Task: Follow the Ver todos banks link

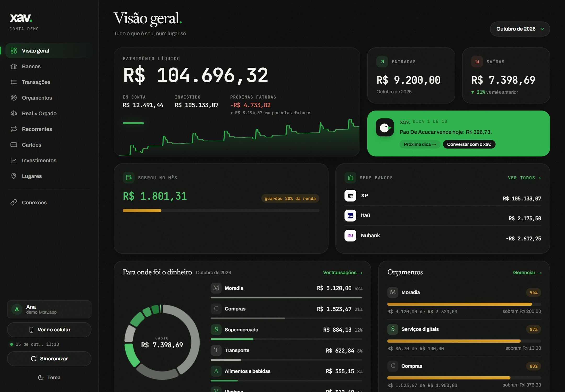Action: coord(524,178)
